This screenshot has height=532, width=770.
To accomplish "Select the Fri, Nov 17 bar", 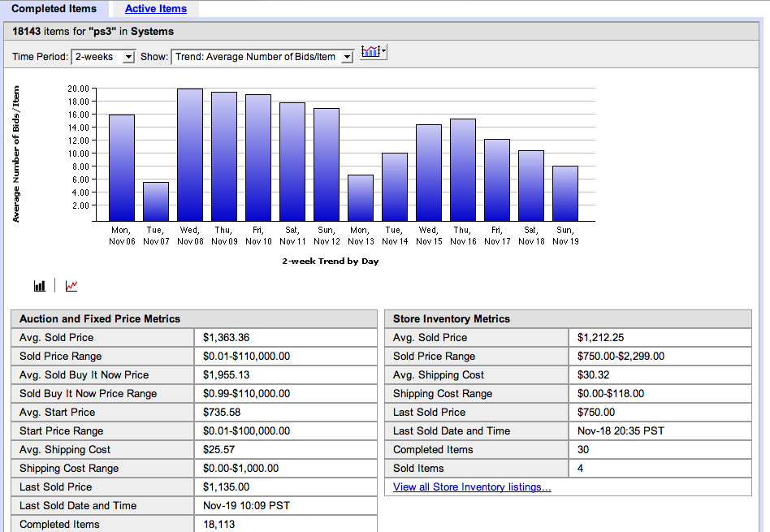I will pos(497,180).
